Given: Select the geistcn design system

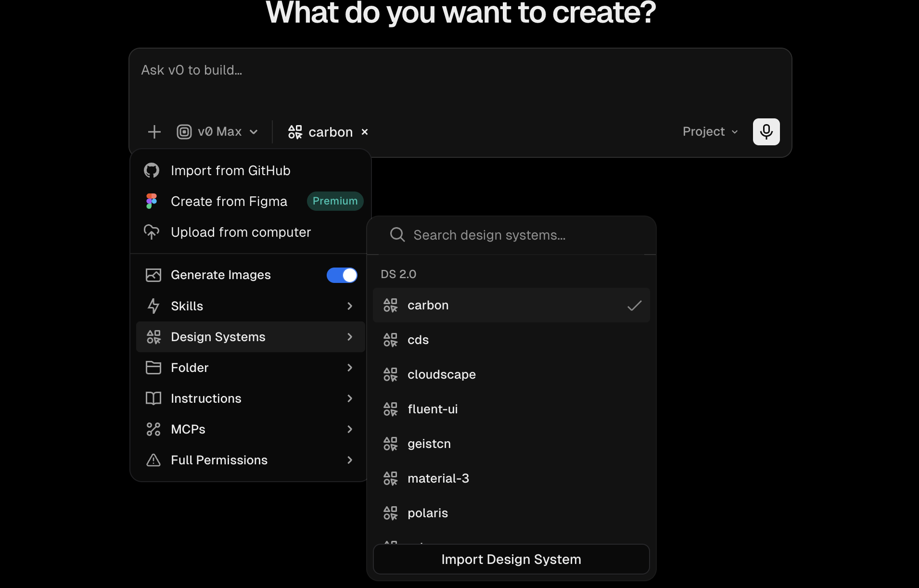Looking at the screenshot, I should [x=511, y=444].
